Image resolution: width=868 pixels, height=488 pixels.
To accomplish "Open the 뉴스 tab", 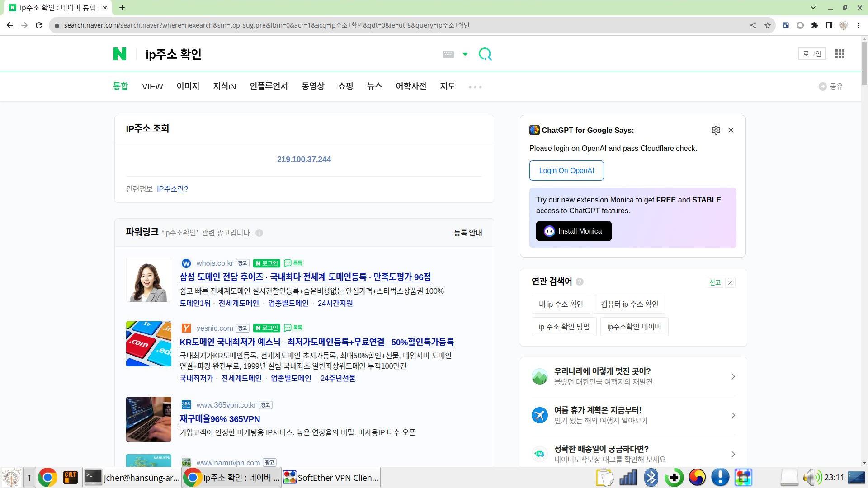I will pyautogui.click(x=374, y=86).
